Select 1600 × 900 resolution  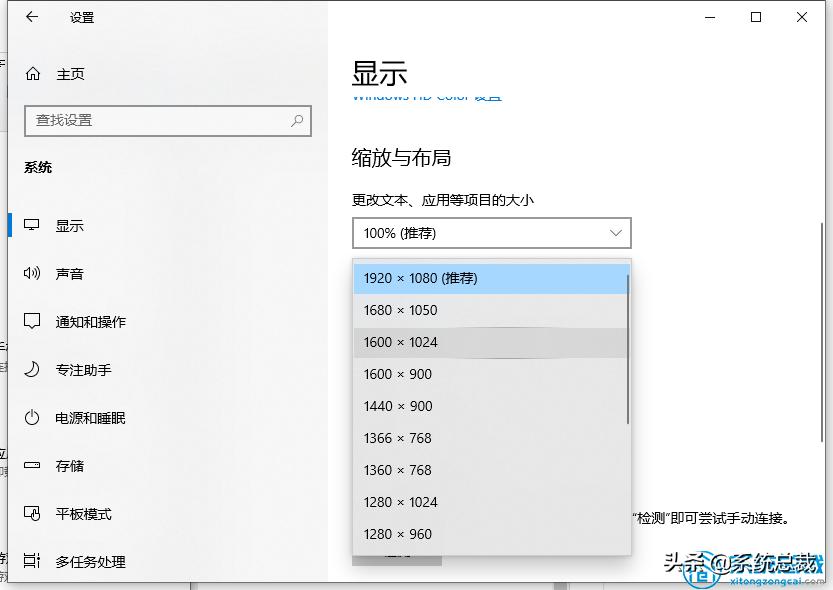[491, 374]
